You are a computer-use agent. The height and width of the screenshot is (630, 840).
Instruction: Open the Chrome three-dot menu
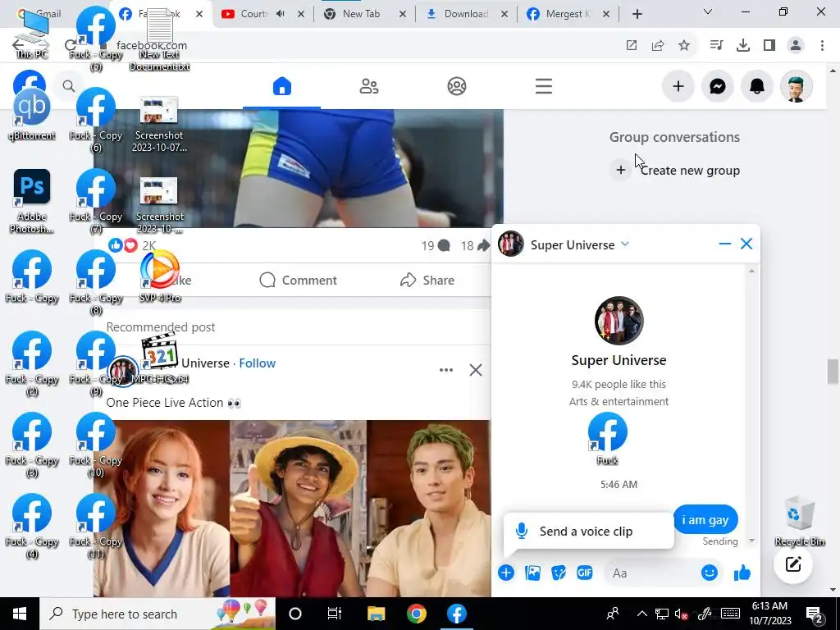coord(822,46)
